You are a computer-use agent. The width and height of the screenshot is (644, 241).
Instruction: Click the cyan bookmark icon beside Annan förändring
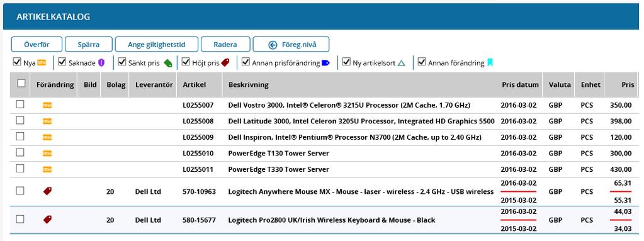[x=490, y=62]
